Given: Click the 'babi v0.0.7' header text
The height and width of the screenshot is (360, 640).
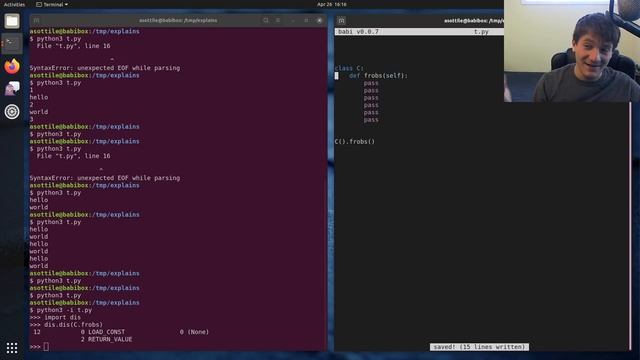Looking at the screenshot, I should [x=358, y=31].
